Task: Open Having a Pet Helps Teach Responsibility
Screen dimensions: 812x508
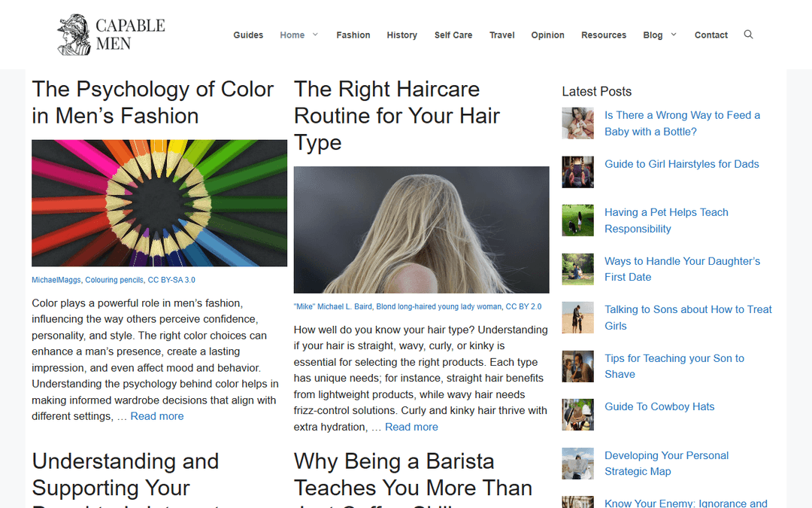Action: click(x=666, y=221)
